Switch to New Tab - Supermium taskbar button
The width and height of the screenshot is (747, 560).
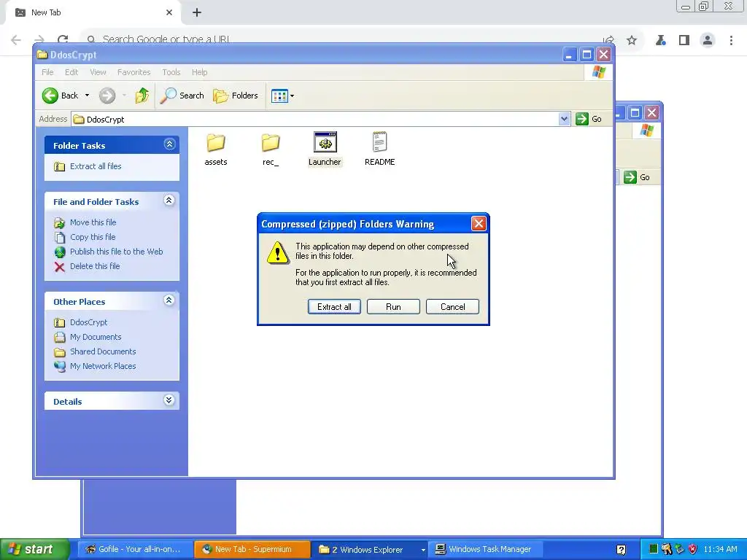coord(252,550)
